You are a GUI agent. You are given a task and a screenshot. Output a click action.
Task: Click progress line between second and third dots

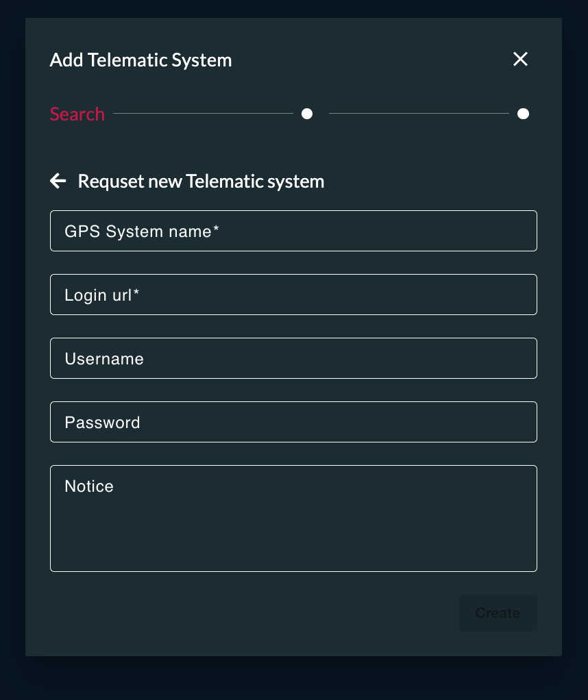point(418,114)
